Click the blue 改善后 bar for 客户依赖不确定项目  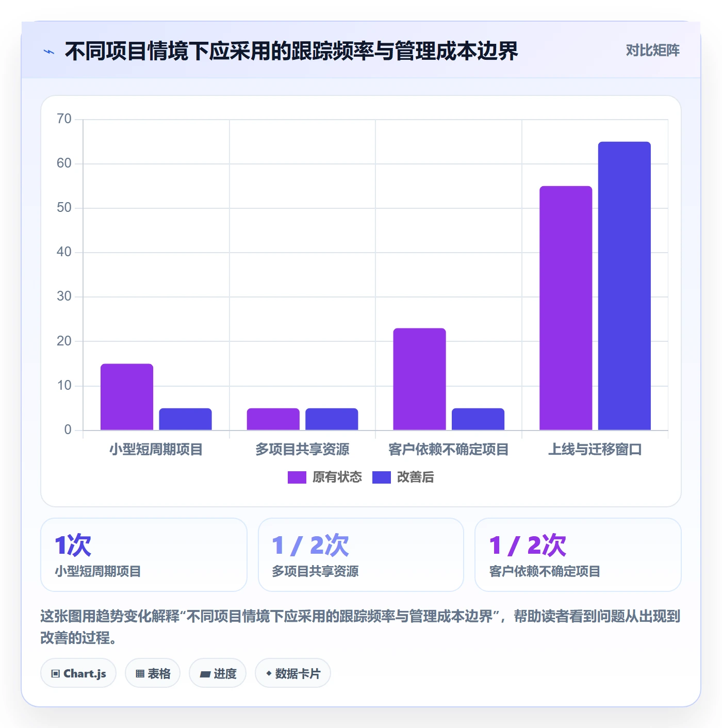[478, 419]
